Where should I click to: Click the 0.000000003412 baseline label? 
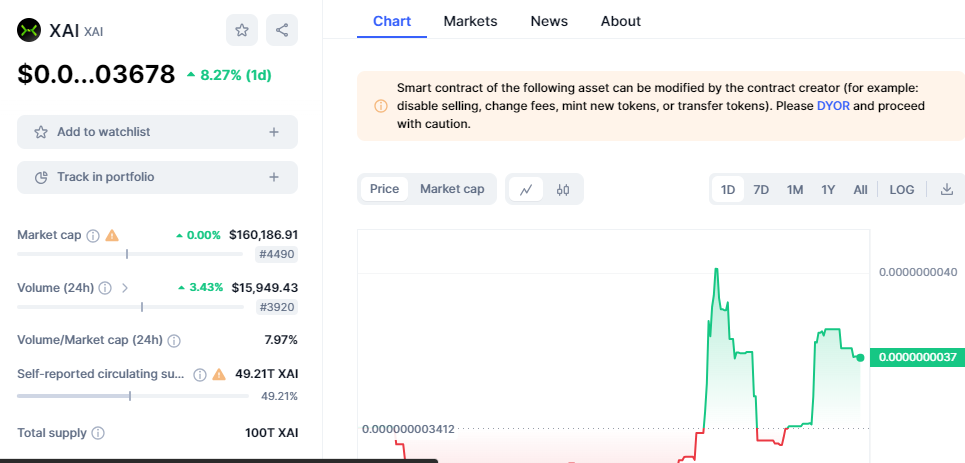[x=408, y=429]
